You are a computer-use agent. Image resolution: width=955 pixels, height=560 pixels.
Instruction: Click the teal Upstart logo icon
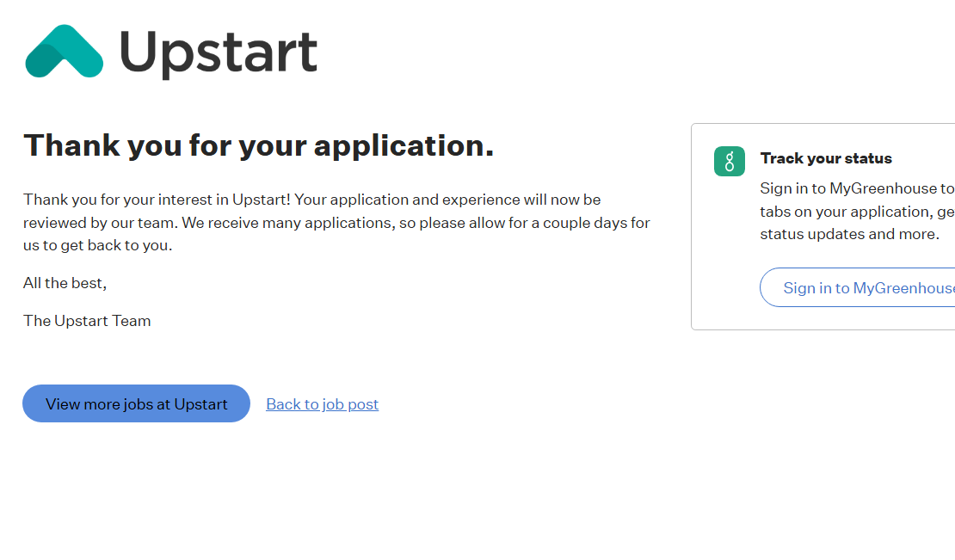64,52
